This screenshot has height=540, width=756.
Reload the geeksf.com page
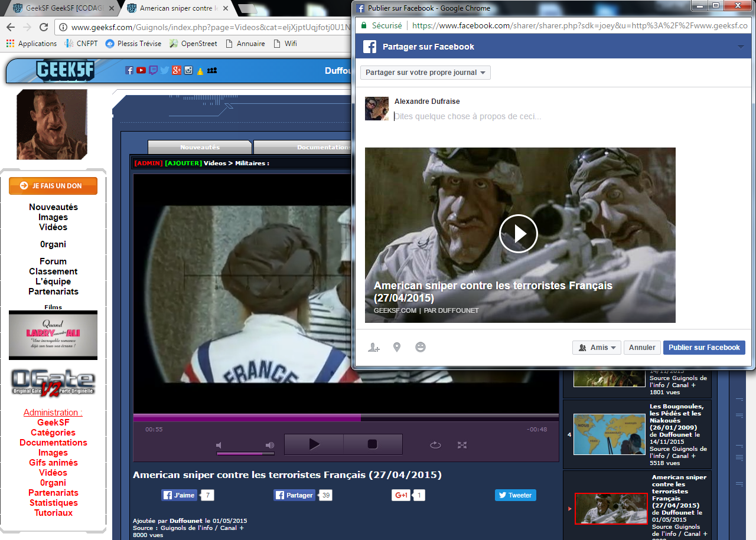(43, 27)
